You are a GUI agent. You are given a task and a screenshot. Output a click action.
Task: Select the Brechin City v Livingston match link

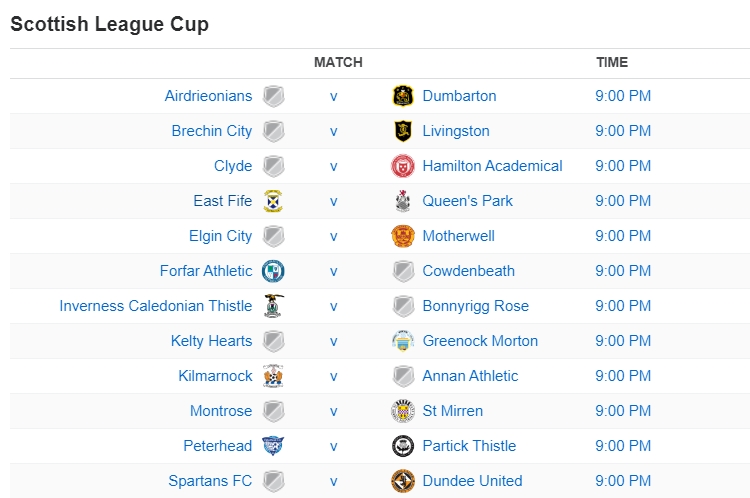pos(334,131)
